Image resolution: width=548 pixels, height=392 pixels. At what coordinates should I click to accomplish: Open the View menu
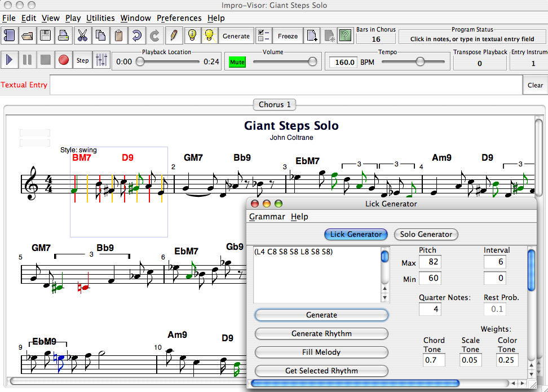tap(51, 18)
